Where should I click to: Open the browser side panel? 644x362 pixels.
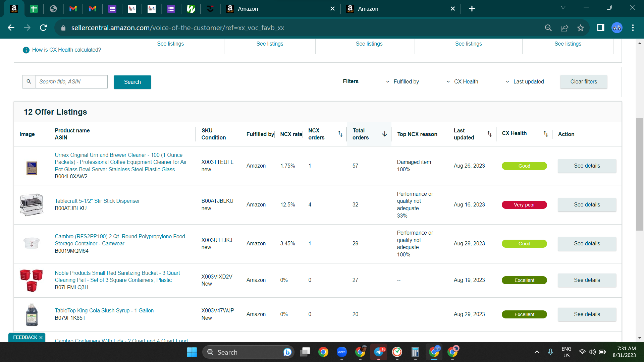(x=600, y=28)
